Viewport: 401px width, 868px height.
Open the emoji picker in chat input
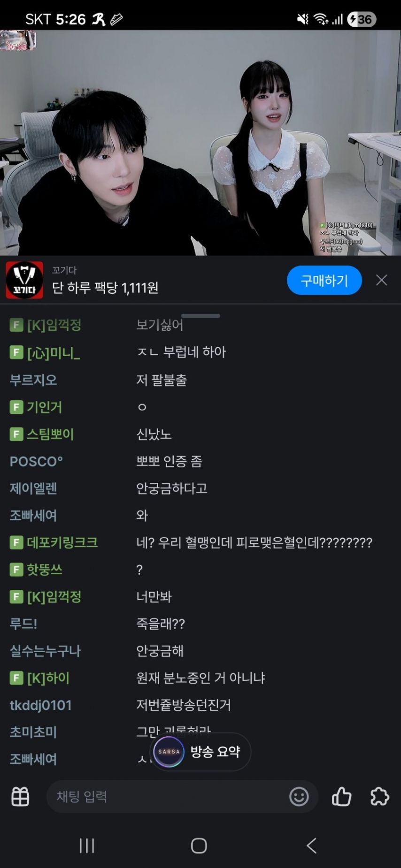click(299, 797)
